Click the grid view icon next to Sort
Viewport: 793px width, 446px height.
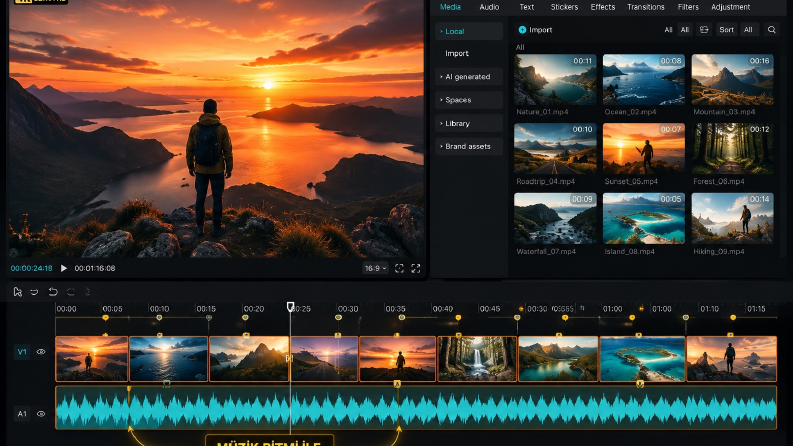point(704,30)
